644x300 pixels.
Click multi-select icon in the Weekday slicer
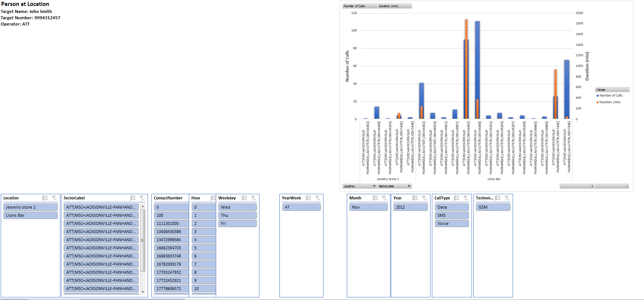click(244, 198)
